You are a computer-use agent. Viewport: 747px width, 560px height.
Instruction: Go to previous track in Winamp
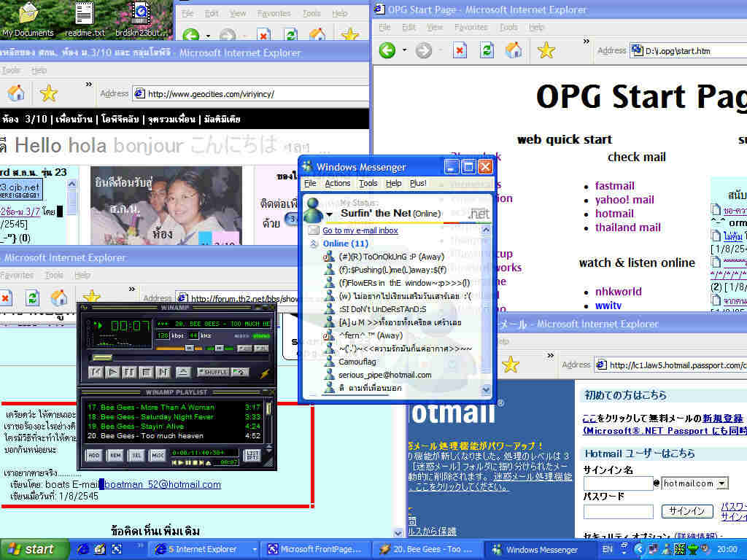(96, 372)
